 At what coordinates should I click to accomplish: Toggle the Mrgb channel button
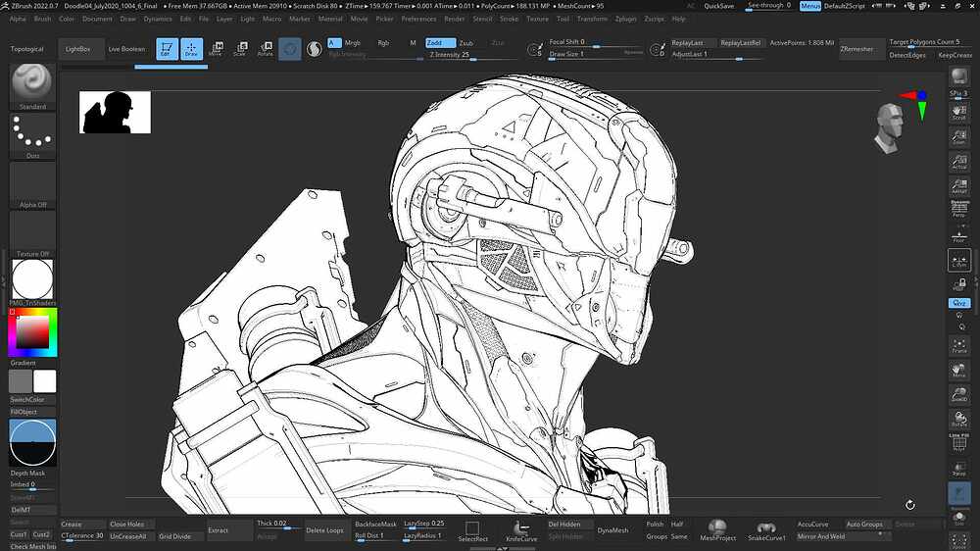pos(353,43)
